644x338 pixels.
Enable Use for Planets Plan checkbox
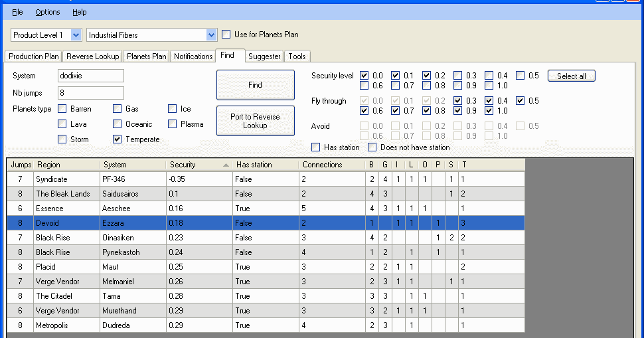[226, 35]
